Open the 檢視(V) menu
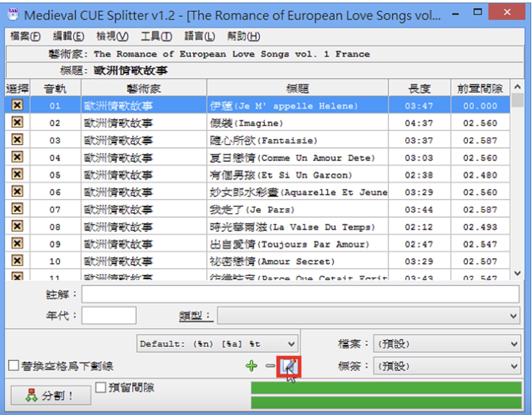Screen dimensions: 532x415 (112, 37)
